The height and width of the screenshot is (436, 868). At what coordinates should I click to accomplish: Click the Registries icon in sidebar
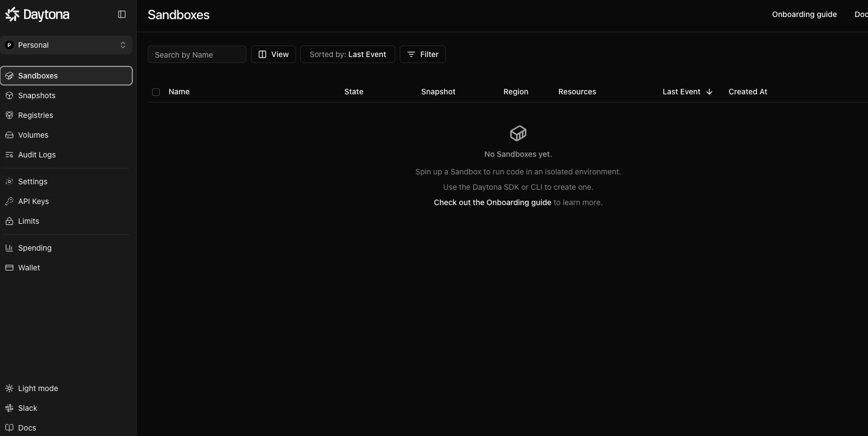9,115
